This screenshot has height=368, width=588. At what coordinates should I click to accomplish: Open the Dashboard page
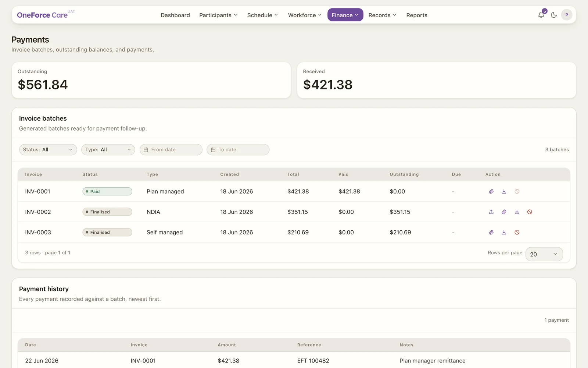(175, 15)
